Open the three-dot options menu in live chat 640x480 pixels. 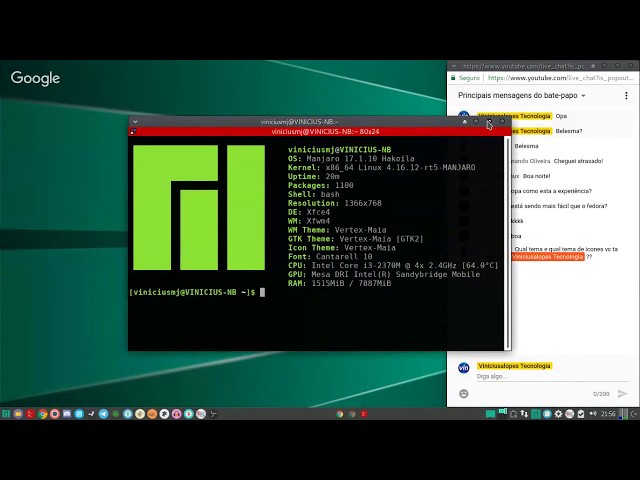click(626, 96)
